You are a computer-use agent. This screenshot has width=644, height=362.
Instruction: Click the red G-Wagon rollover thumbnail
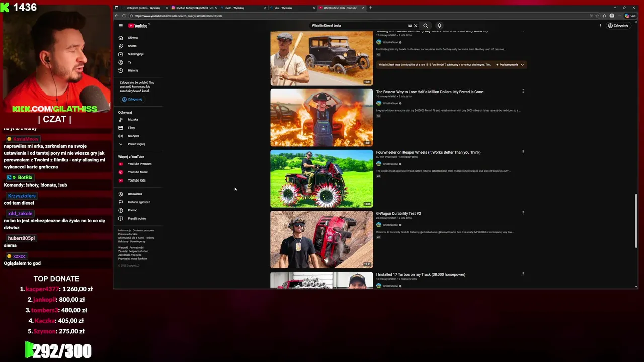point(321,239)
